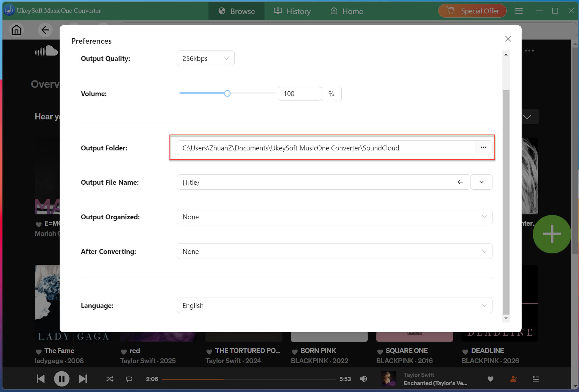Screen dimensions: 579x392
Task: Open the BORN PINK album title
Action: coord(318,351)
